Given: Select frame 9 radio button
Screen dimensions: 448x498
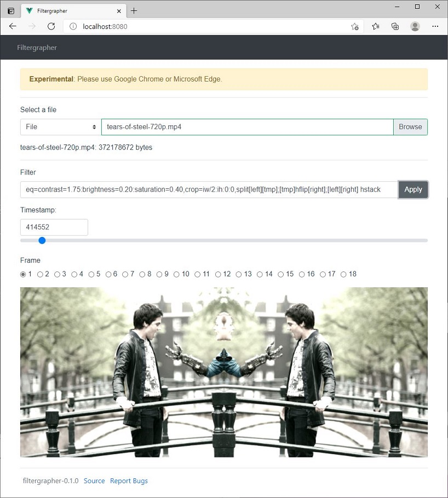Looking at the screenshot, I should (159, 274).
